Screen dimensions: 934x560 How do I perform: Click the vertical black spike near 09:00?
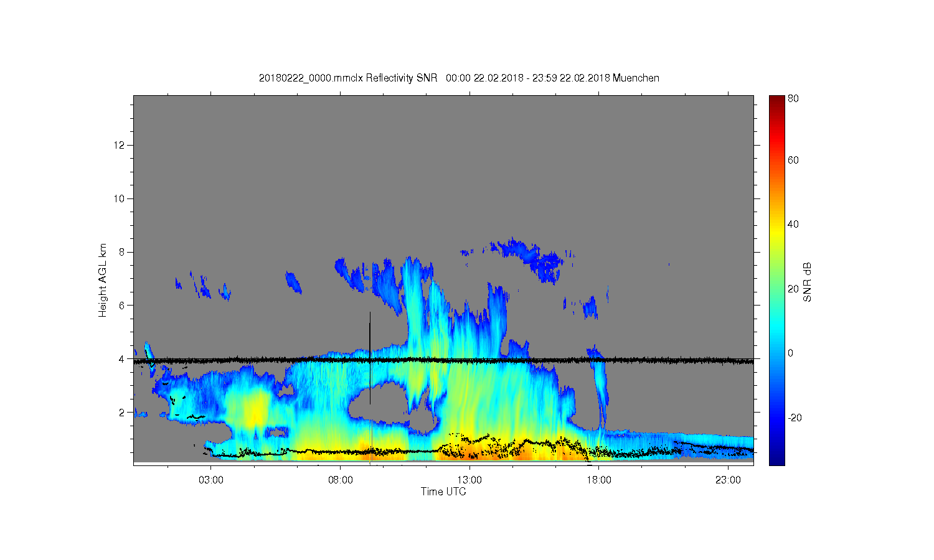[370, 358]
